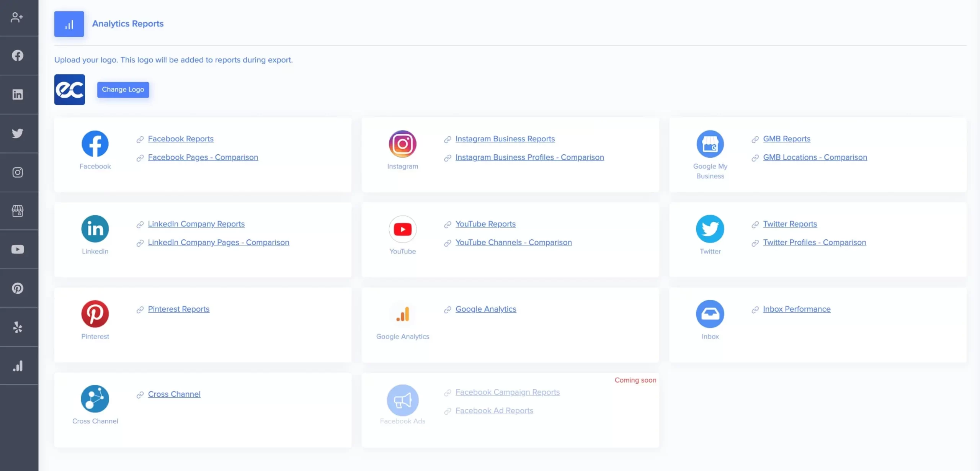
Task: Open the Google My Business store sidebar icon
Action: tap(17, 211)
